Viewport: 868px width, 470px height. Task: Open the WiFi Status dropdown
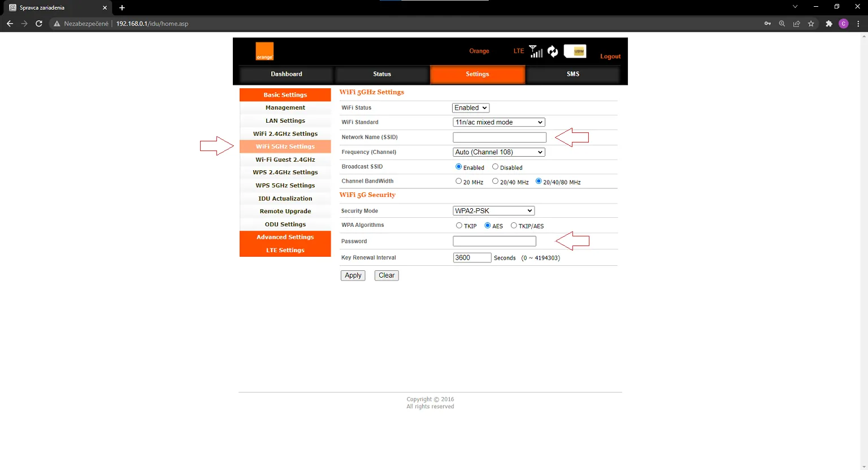coord(471,108)
